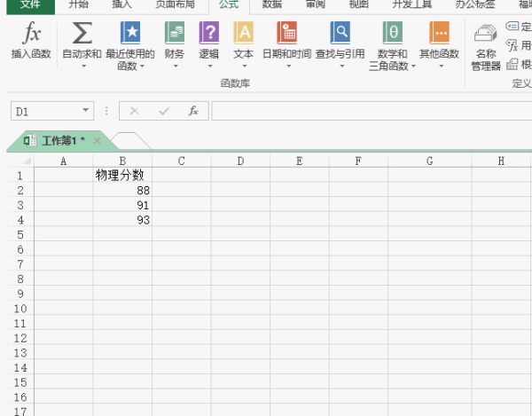Select cell containing 物理分数
The width and height of the screenshot is (532, 416).
(x=122, y=175)
